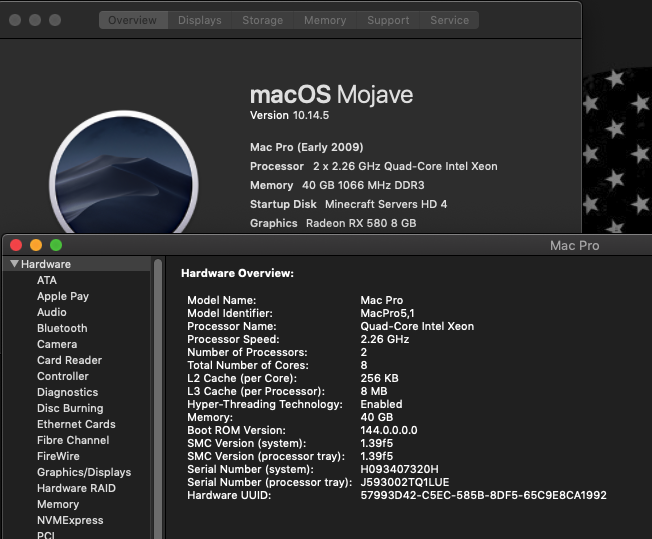Click the sidebar vertical scrollbar
Image resolution: width=652 pixels, height=539 pixels.
pos(158,398)
